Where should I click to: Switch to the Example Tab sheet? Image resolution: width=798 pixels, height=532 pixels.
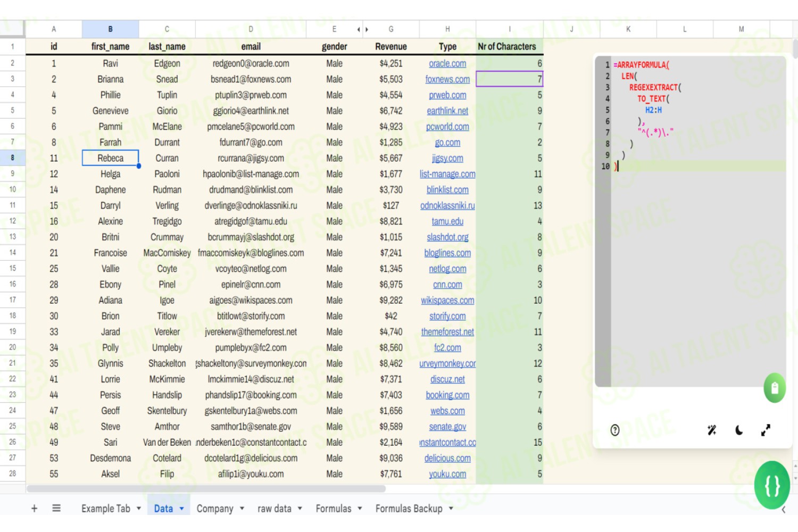106,509
